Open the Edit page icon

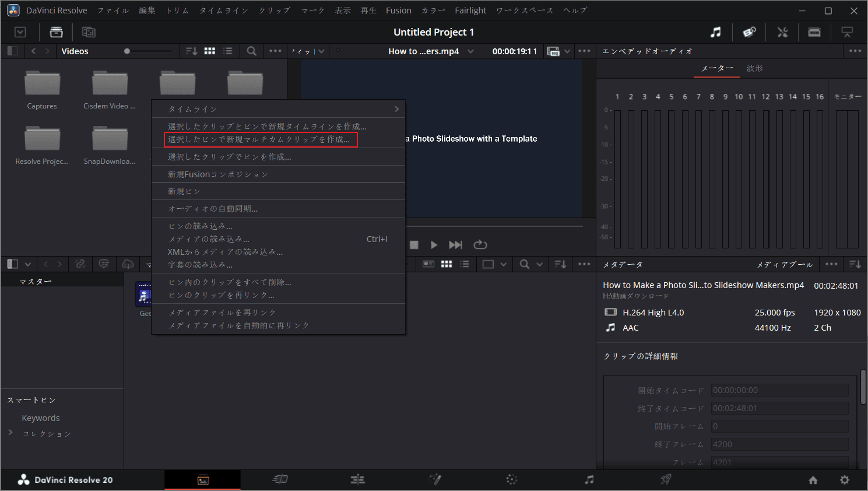click(357, 479)
